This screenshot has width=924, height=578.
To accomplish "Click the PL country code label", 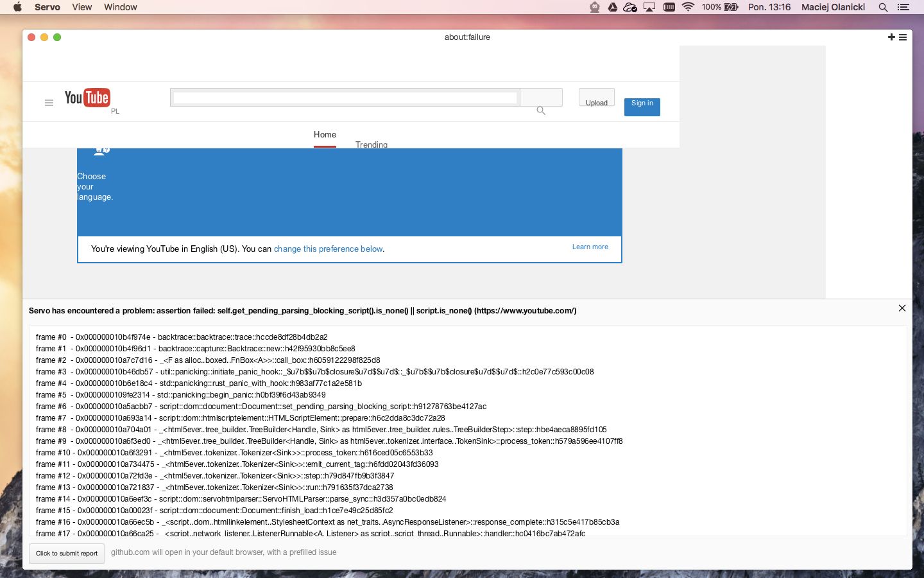I will tap(115, 111).
